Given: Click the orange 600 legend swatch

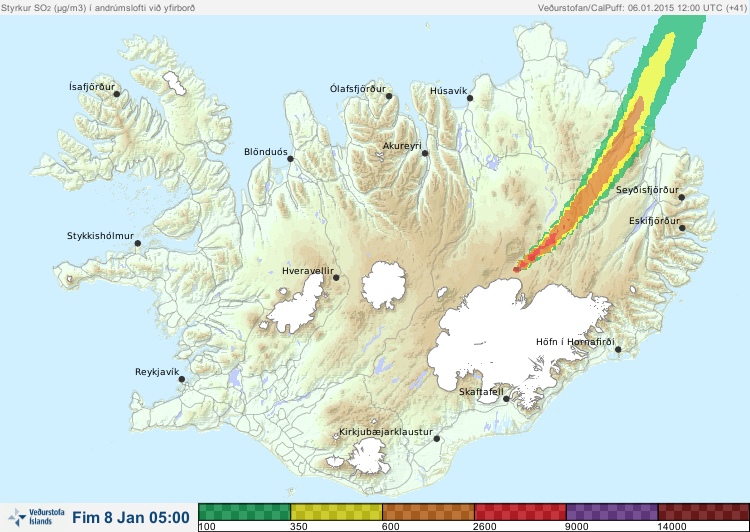Looking at the screenshot, I should (x=429, y=512).
